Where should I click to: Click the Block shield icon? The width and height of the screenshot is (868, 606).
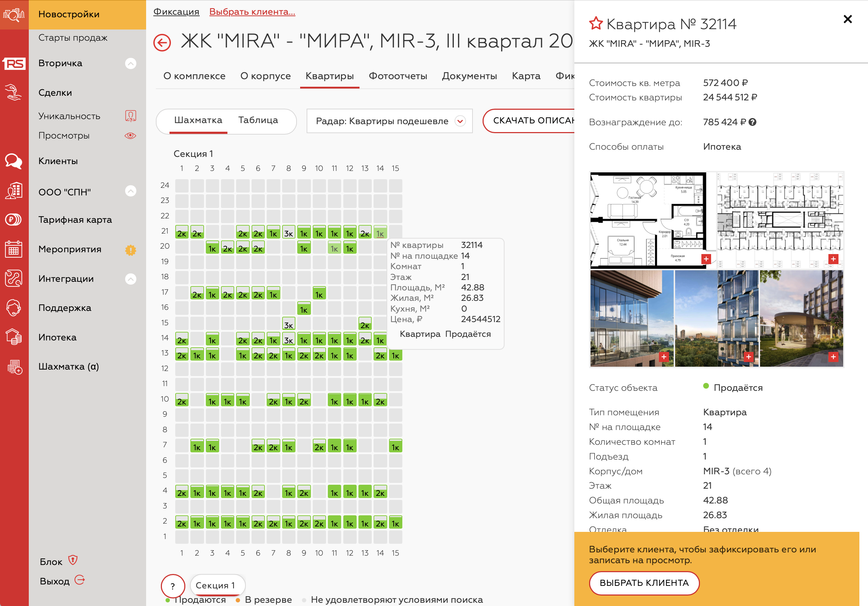point(73,560)
